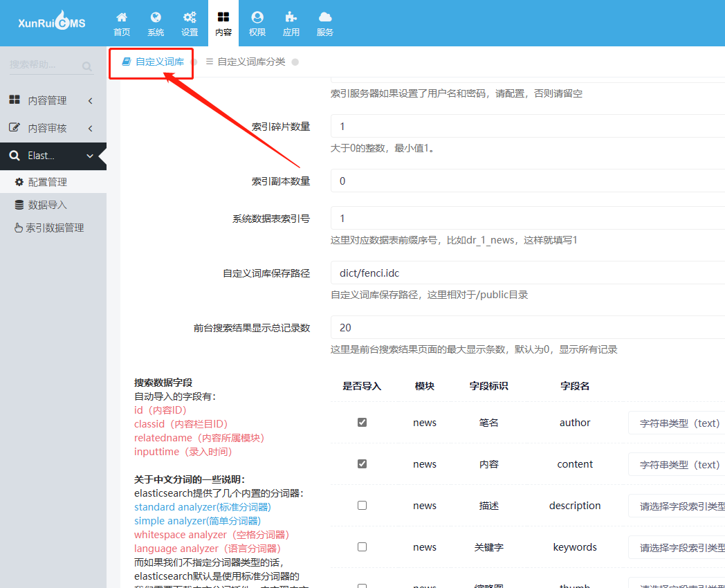Viewport: 725px width, 588px height.
Task: Click the 自定义词库分类 list icon
Action: [x=210, y=62]
